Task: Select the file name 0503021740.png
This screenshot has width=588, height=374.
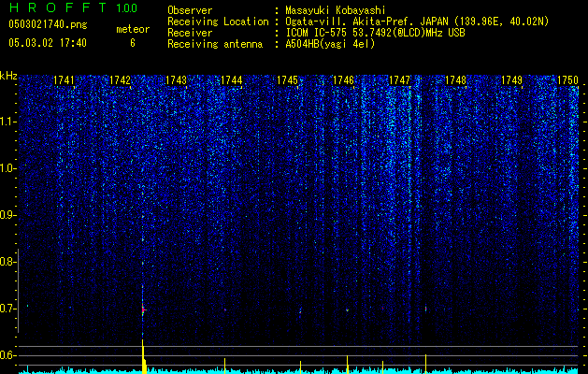Action: point(48,25)
